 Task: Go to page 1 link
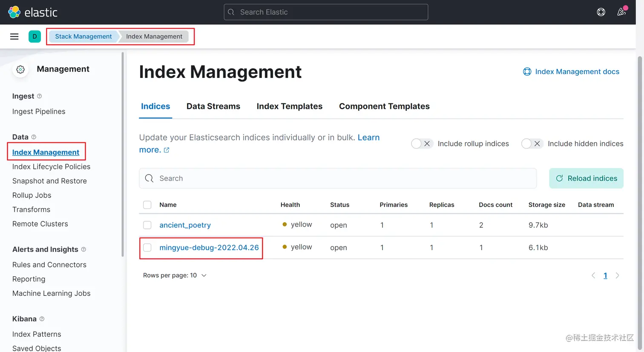(x=605, y=275)
